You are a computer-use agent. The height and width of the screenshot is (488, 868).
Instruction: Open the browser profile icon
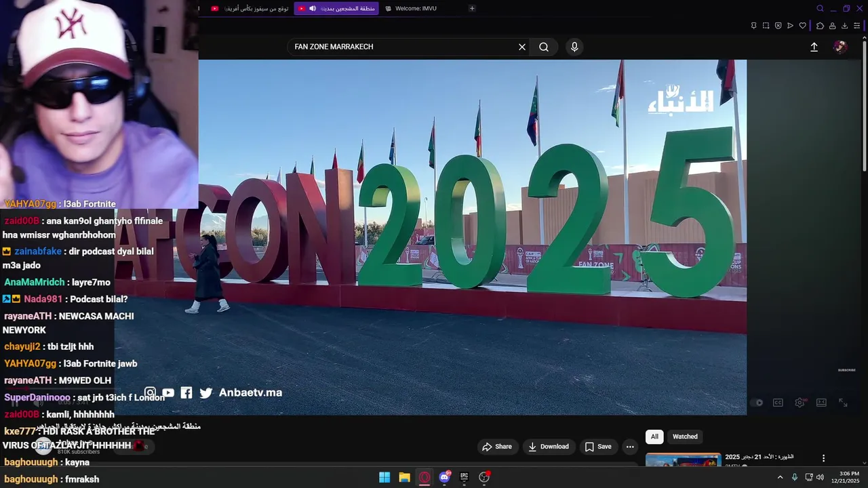point(832,26)
